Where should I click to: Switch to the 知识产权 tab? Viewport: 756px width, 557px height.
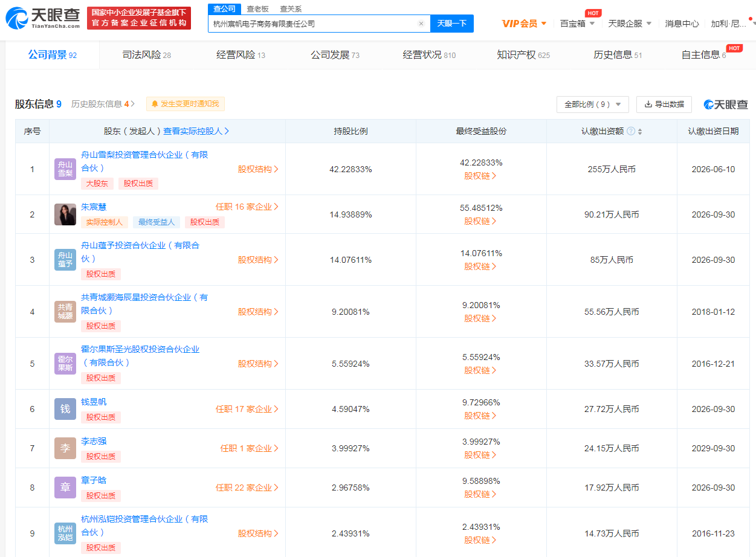[523, 55]
